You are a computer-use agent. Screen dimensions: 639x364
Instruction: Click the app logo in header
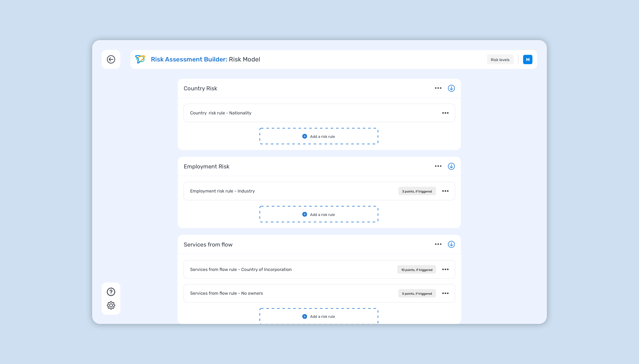click(x=140, y=59)
